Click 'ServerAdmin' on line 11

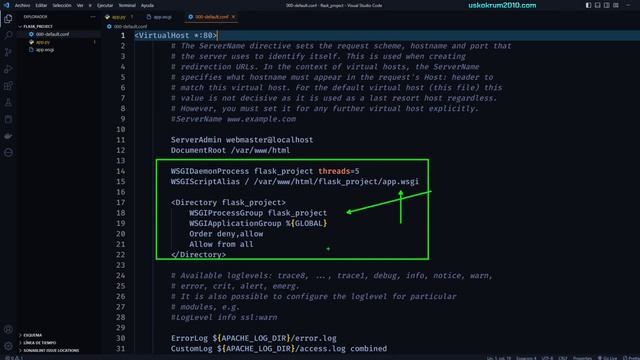pyautogui.click(x=196, y=140)
